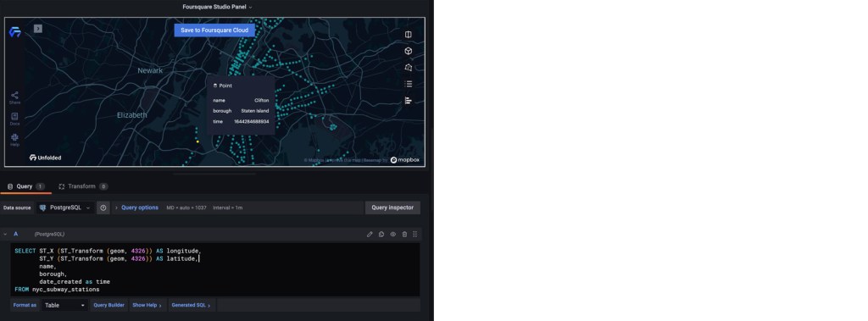Click the MD = auto = 1037 text
868x321 pixels.
[186, 208]
